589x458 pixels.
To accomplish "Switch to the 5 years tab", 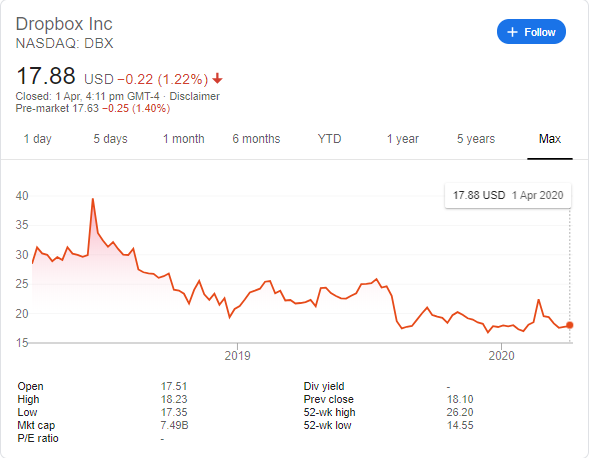I will pos(476,139).
